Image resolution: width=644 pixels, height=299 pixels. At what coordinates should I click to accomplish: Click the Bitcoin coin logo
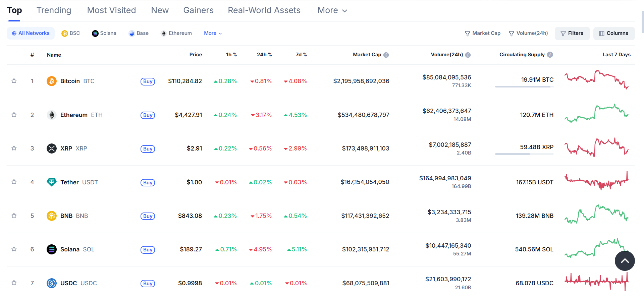click(51, 81)
